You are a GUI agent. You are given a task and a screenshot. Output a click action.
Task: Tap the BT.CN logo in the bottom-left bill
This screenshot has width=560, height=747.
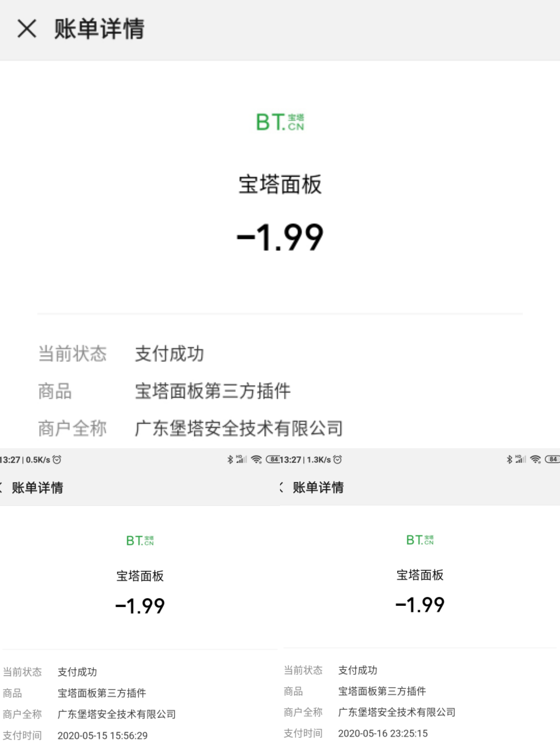140,540
